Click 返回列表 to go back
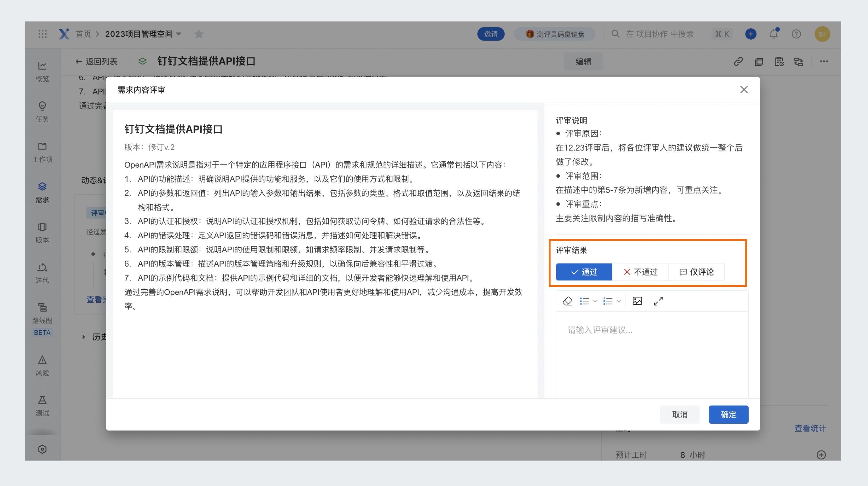Image resolution: width=868 pixels, height=486 pixels. click(96, 62)
